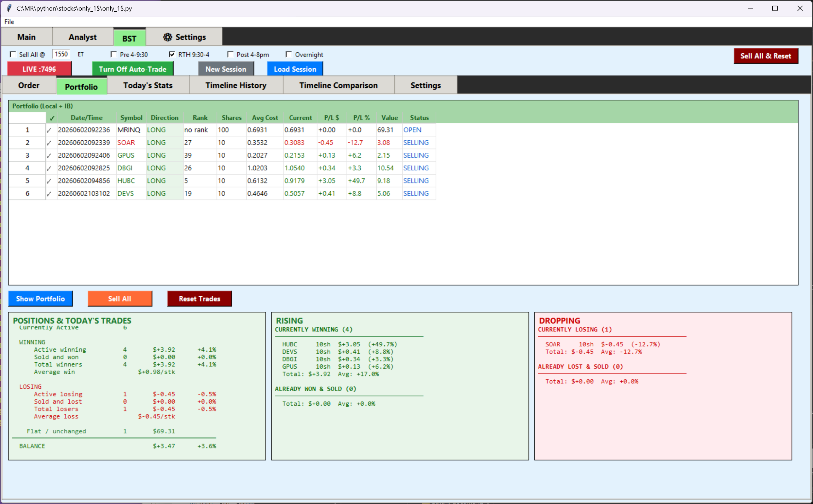Click the Sell All & Reset button
Viewport: 813px width, 504px height.
point(766,56)
